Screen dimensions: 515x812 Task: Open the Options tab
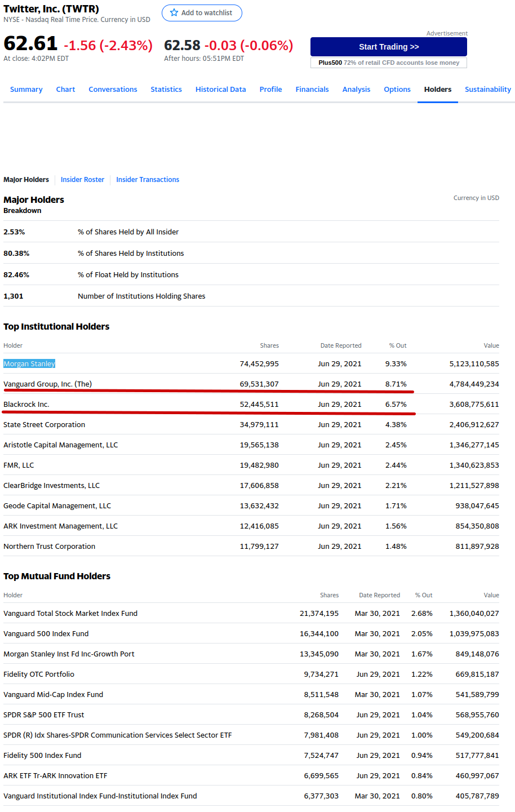tap(397, 90)
